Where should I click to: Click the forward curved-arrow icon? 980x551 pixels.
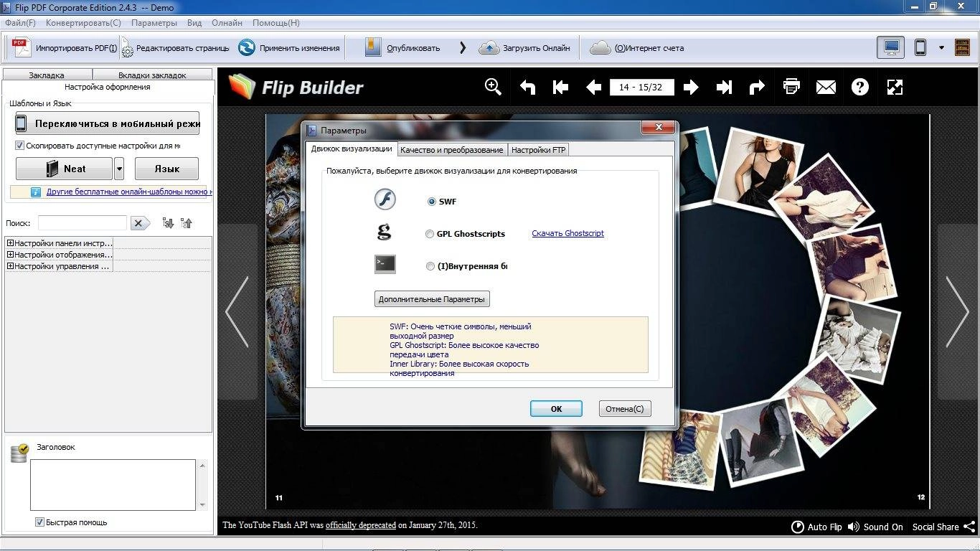(x=757, y=88)
